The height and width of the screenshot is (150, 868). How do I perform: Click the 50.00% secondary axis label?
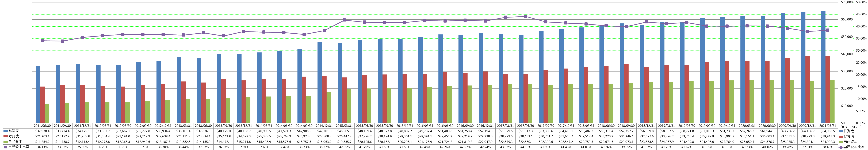point(861,2)
